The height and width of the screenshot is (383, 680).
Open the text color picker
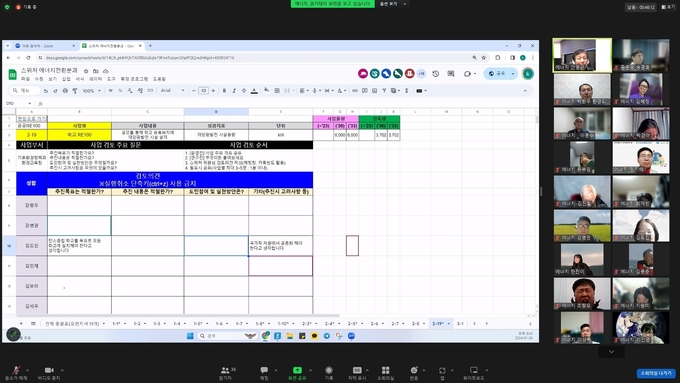[254, 91]
